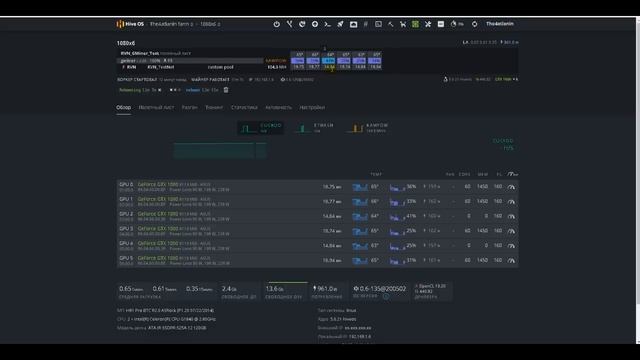Switch to the Полетный лист tab
Screen dimensions: 640x360
pyautogui.click(x=156, y=107)
